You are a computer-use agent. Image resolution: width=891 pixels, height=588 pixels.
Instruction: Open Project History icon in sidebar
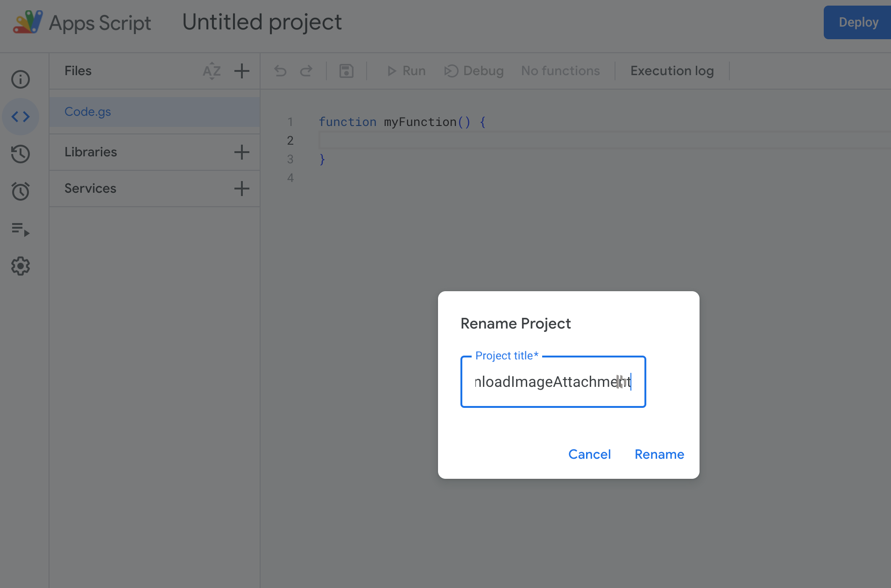pos(21,154)
